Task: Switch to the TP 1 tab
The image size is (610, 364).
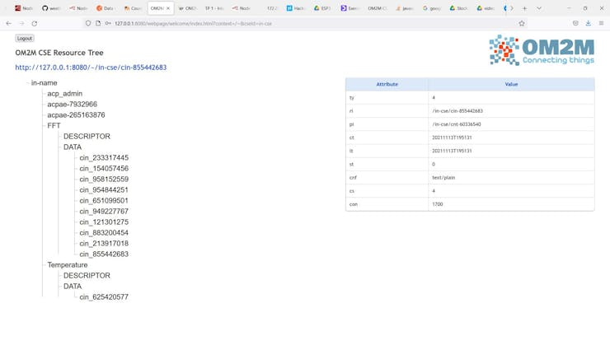Action: 214,8
